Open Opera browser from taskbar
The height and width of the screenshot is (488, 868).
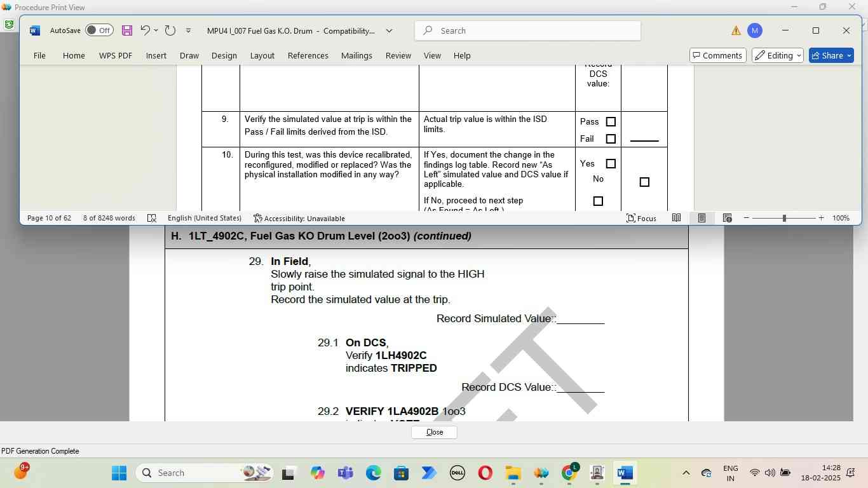485,473
